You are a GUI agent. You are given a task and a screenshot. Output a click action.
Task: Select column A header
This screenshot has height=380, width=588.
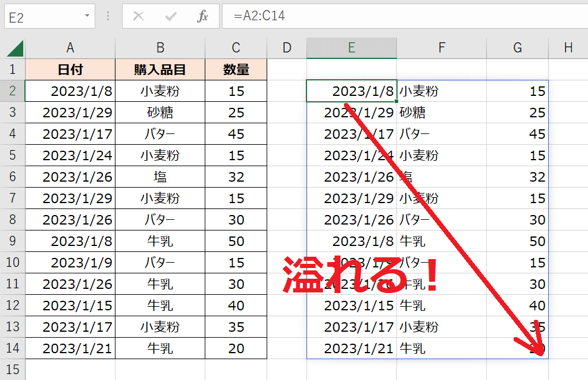[70, 48]
